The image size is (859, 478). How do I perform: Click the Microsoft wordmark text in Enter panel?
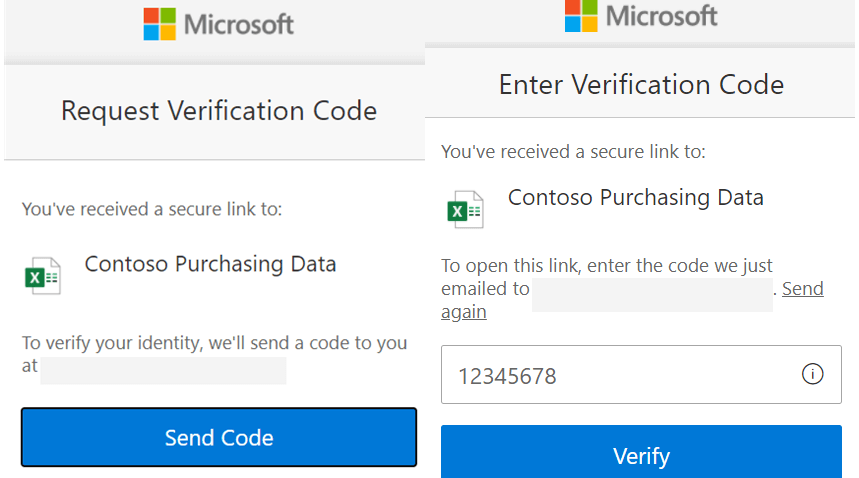(661, 15)
